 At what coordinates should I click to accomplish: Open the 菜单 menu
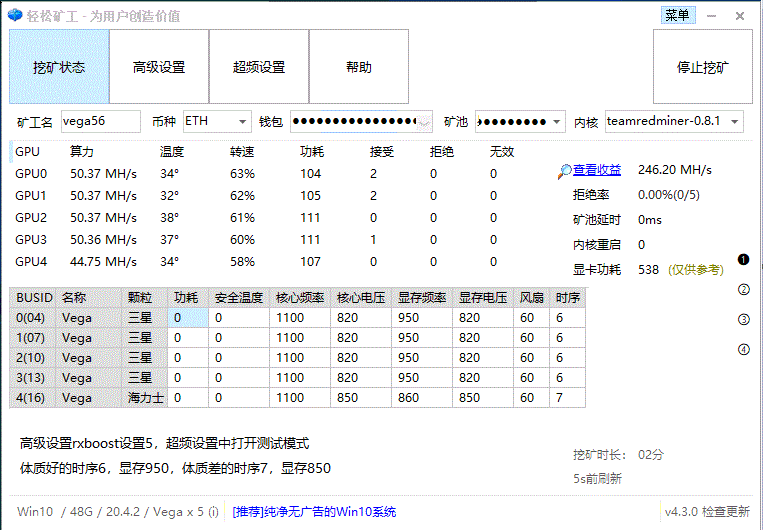[x=677, y=15]
